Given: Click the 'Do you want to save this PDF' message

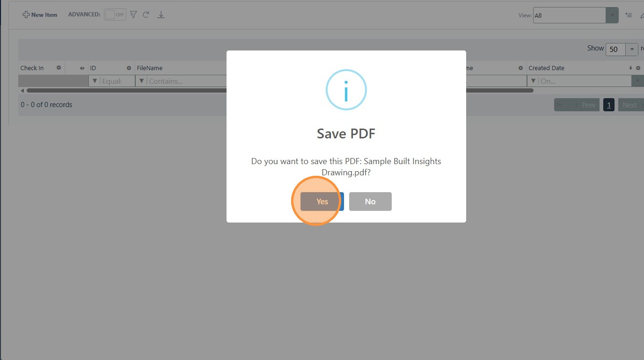Looking at the screenshot, I should [346, 166].
